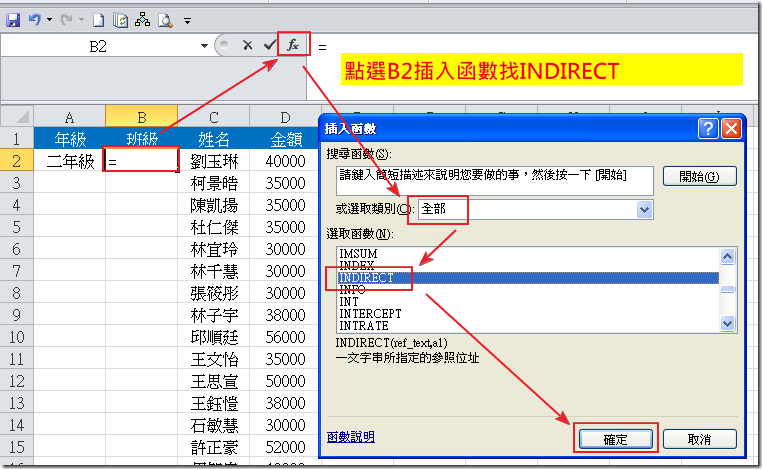Click the search function description text box
The image size is (762, 469).
pyautogui.click(x=494, y=181)
